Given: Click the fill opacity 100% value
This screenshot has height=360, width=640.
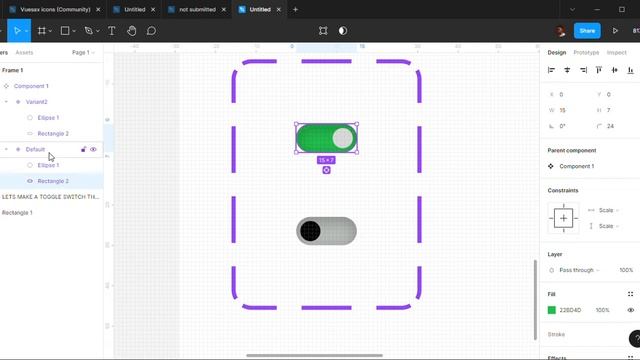Looking at the screenshot, I should coord(602,310).
